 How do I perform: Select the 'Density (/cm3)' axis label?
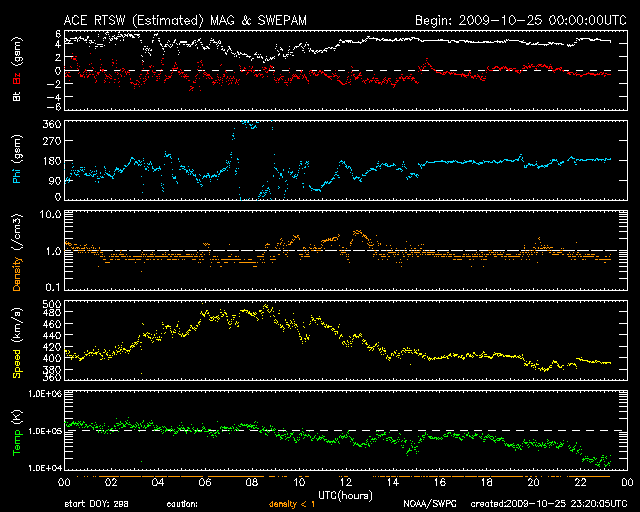pos(17,252)
